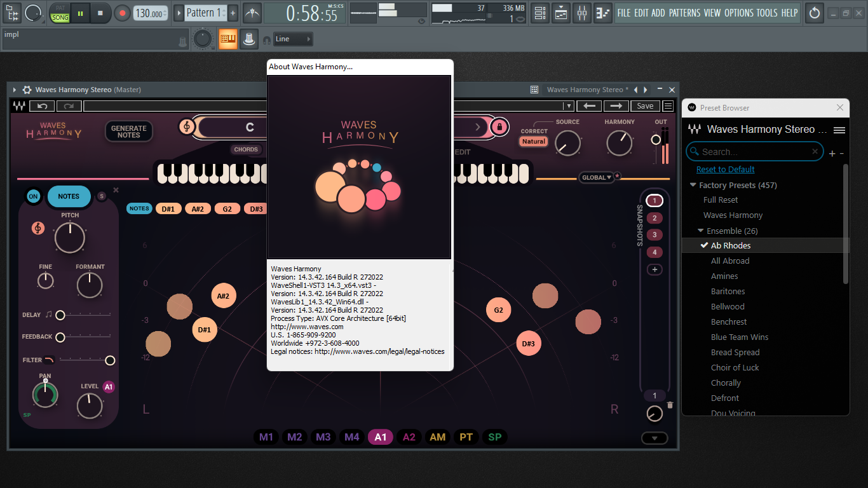The height and width of the screenshot is (488, 868).
Task: Click the pitch treble clef icon in voice panel
Action: pyautogui.click(x=38, y=227)
